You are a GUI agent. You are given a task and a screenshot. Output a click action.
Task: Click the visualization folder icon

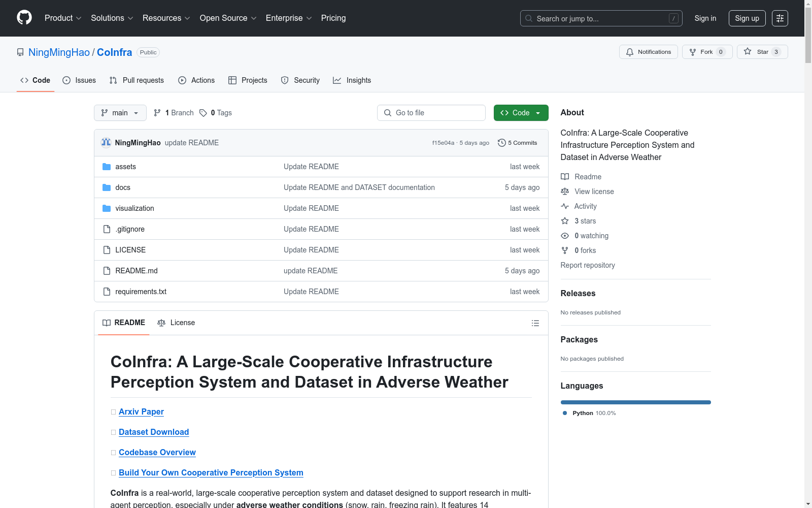(x=107, y=208)
